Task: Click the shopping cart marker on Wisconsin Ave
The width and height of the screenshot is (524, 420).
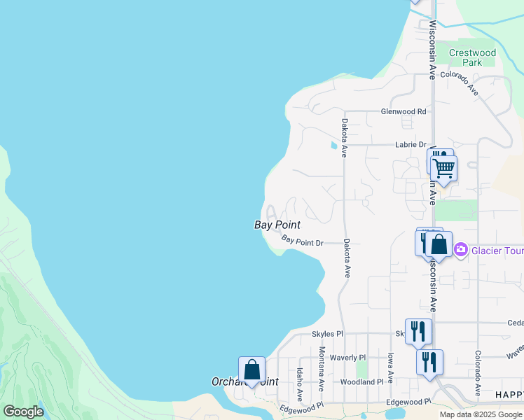Action: pos(443,169)
